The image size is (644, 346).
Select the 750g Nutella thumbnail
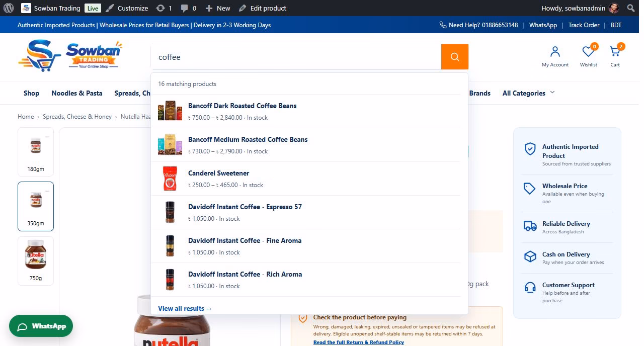(x=36, y=261)
